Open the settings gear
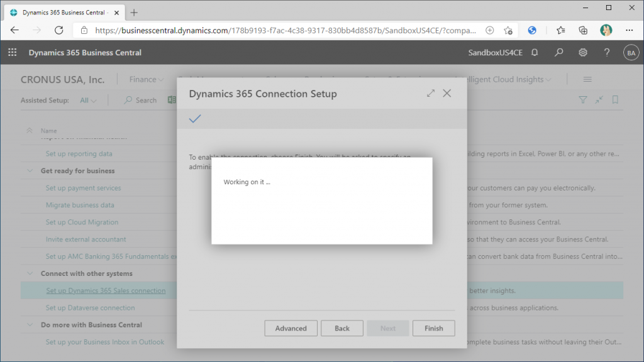Screen dimensions: 644x362 coord(583,53)
